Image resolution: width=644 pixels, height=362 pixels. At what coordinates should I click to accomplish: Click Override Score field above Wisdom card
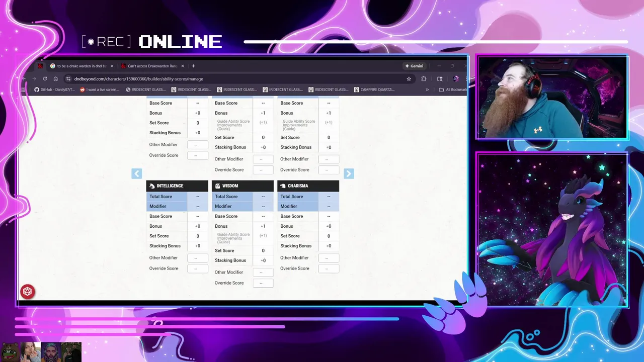[263, 170]
